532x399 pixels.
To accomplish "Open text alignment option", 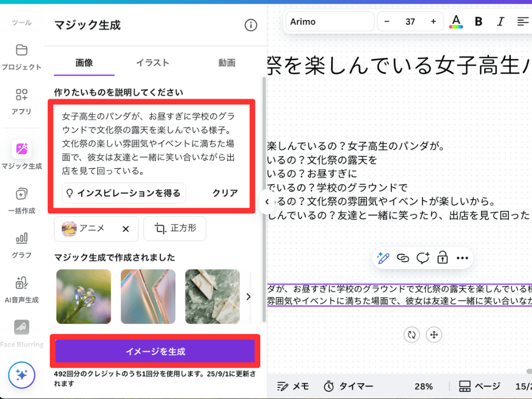I will pos(523,21).
